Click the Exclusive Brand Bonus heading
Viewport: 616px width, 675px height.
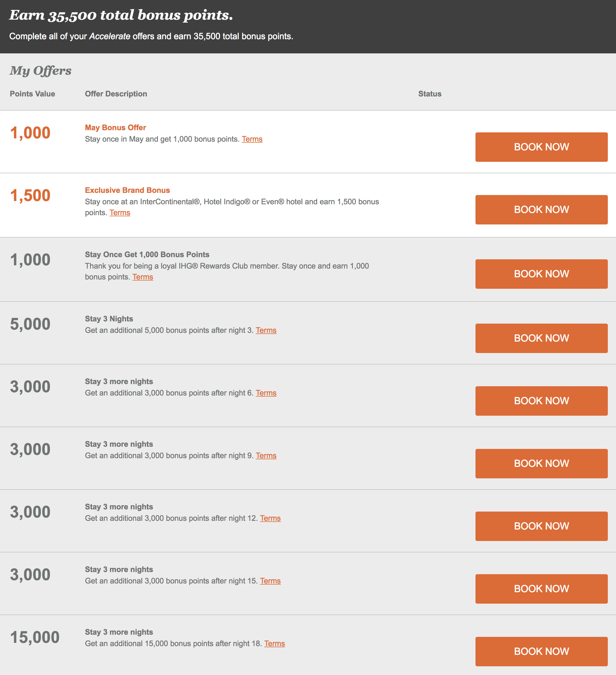coord(127,190)
